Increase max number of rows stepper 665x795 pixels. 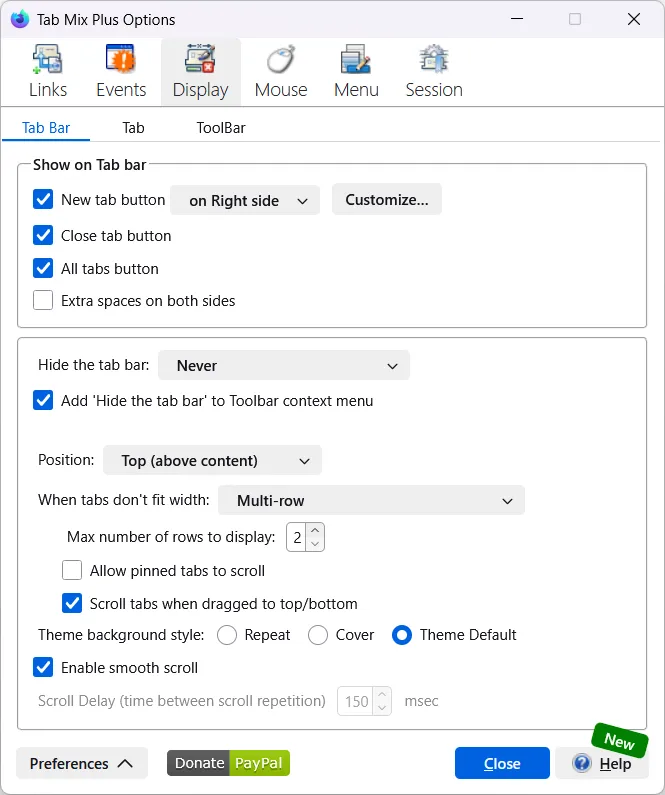[x=315, y=531]
